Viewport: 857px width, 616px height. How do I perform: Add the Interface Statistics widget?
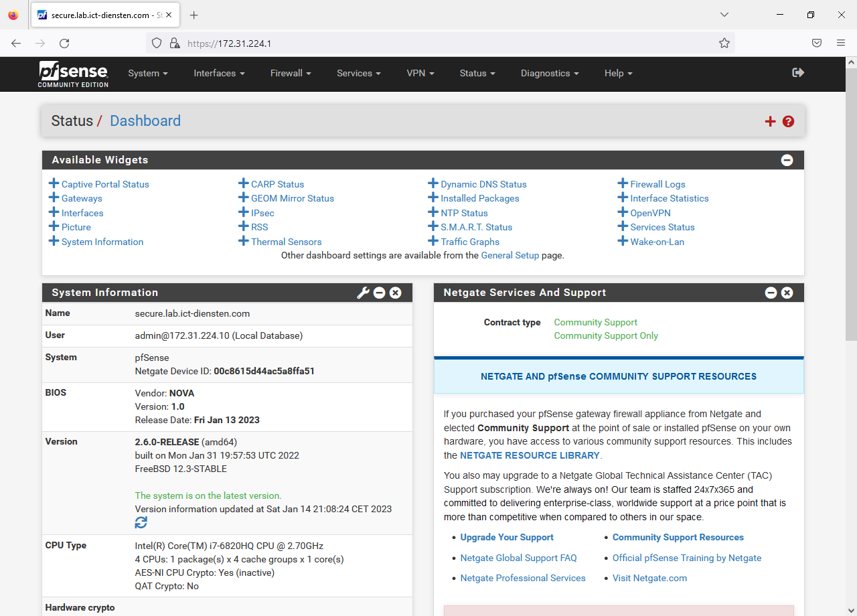664,198
